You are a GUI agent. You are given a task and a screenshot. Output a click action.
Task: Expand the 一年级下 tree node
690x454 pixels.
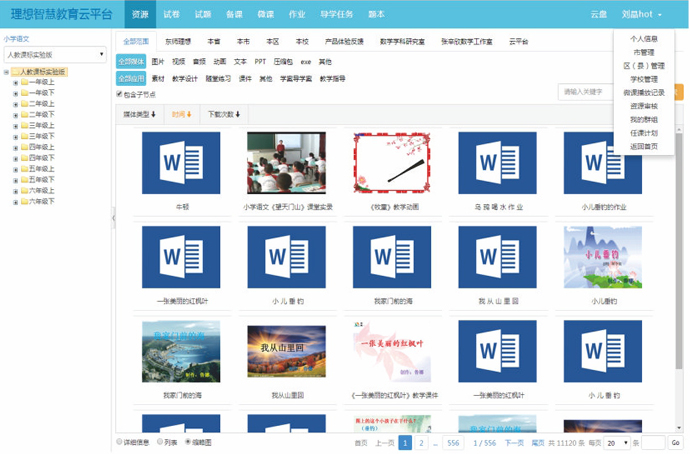pyautogui.click(x=15, y=93)
